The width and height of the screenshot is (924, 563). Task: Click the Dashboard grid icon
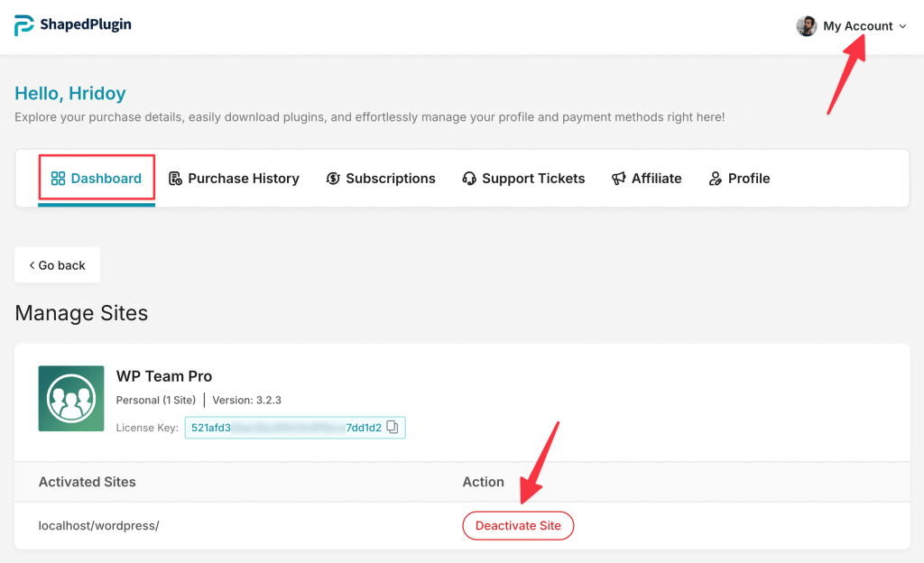pos(58,179)
